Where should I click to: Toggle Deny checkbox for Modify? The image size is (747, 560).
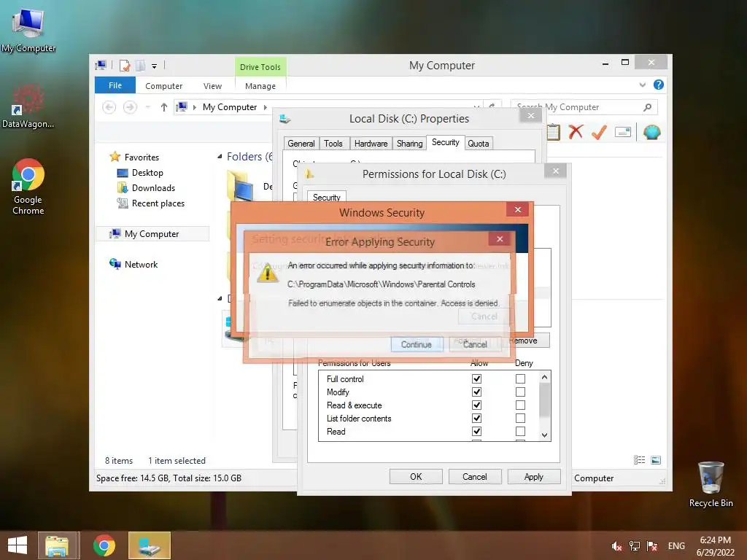coord(520,392)
